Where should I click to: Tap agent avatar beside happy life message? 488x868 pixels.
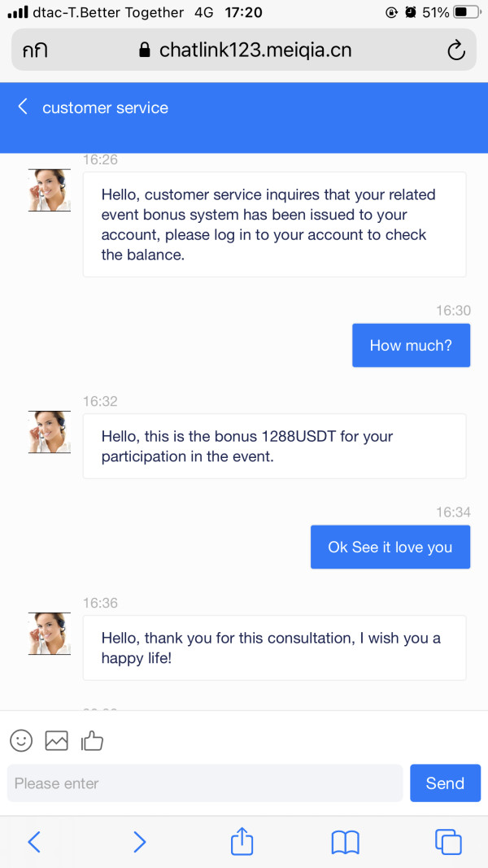click(50, 634)
